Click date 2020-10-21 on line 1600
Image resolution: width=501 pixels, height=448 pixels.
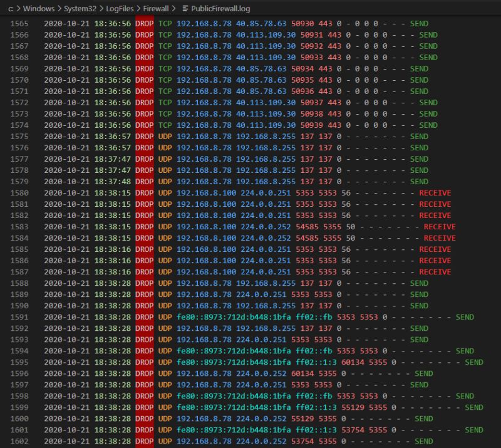click(67, 419)
